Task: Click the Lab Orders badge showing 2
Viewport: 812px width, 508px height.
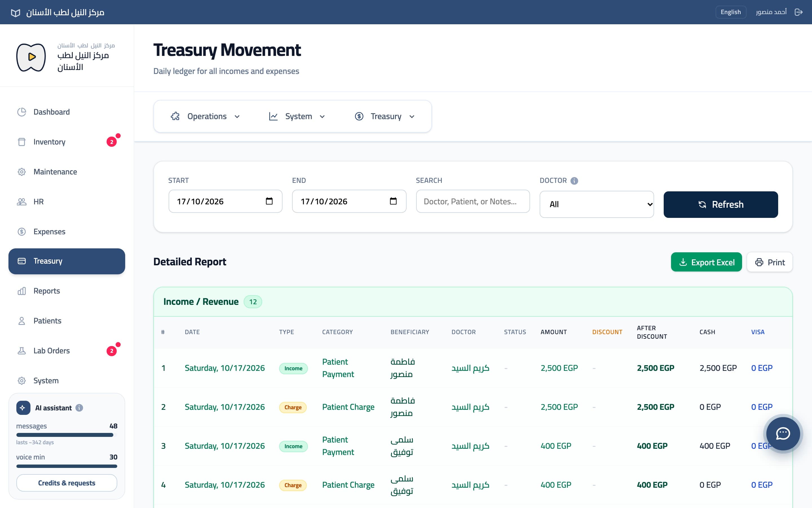Action: (x=112, y=351)
